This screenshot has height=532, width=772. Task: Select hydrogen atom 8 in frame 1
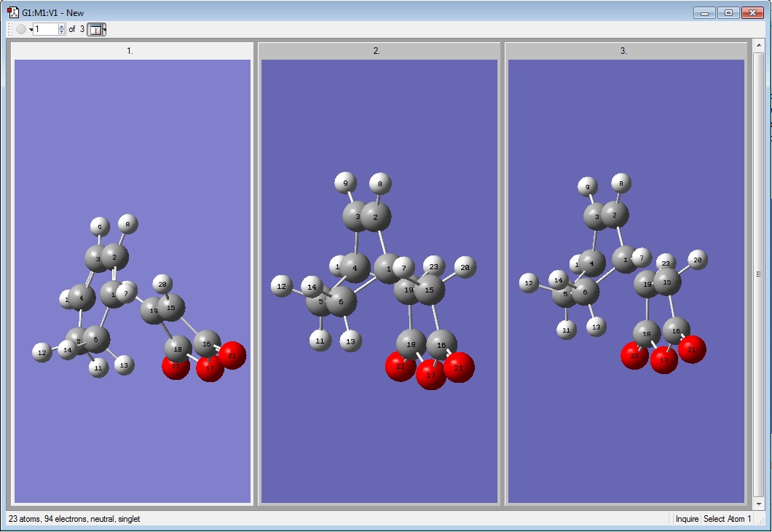click(x=128, y=224)
